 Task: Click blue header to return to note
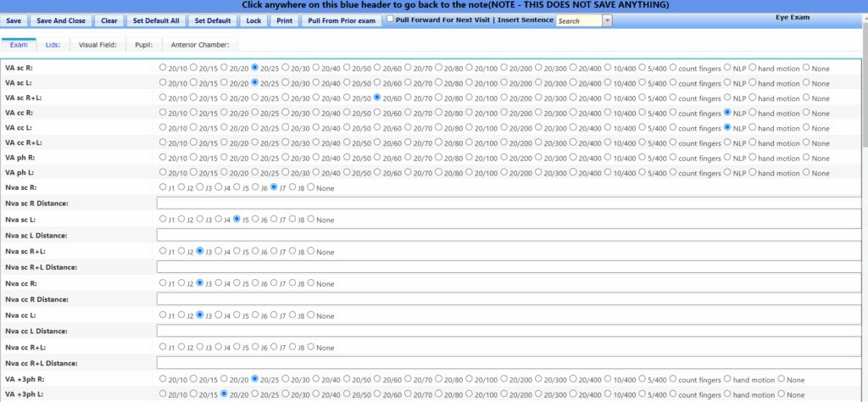coord(434,5)
